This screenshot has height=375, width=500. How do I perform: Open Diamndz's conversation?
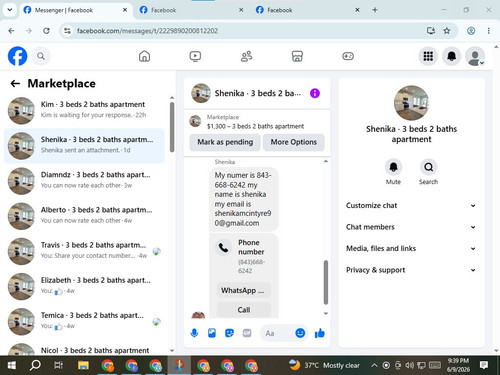pyautogui.click(x=84, y=181)
